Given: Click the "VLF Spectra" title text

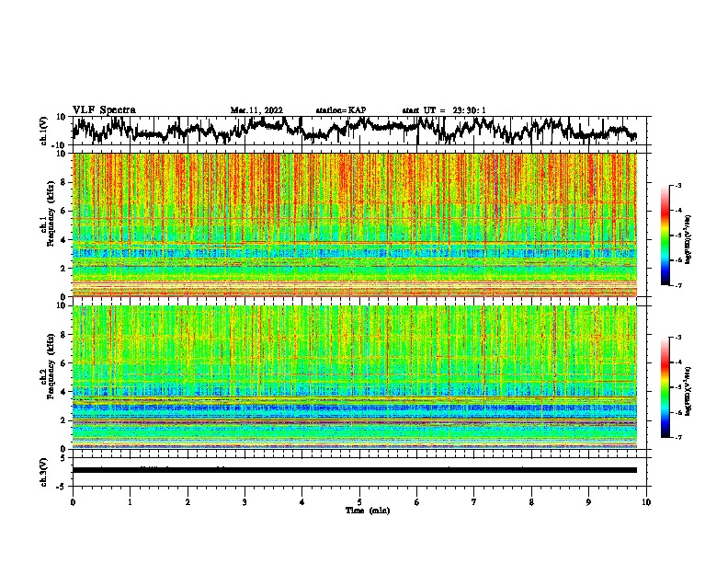Looking at the screenshot, I should pyautogui.click(x=104, y=110).
